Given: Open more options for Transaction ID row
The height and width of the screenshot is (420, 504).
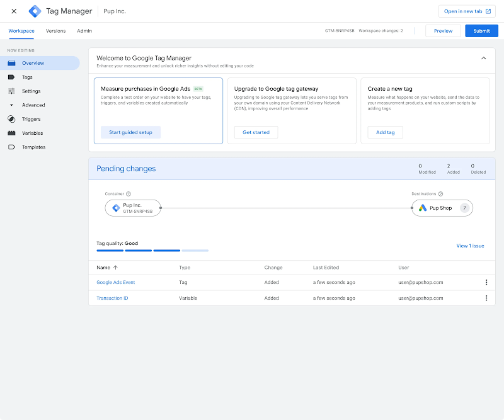Looking at the screenshot, I should 486,298.
